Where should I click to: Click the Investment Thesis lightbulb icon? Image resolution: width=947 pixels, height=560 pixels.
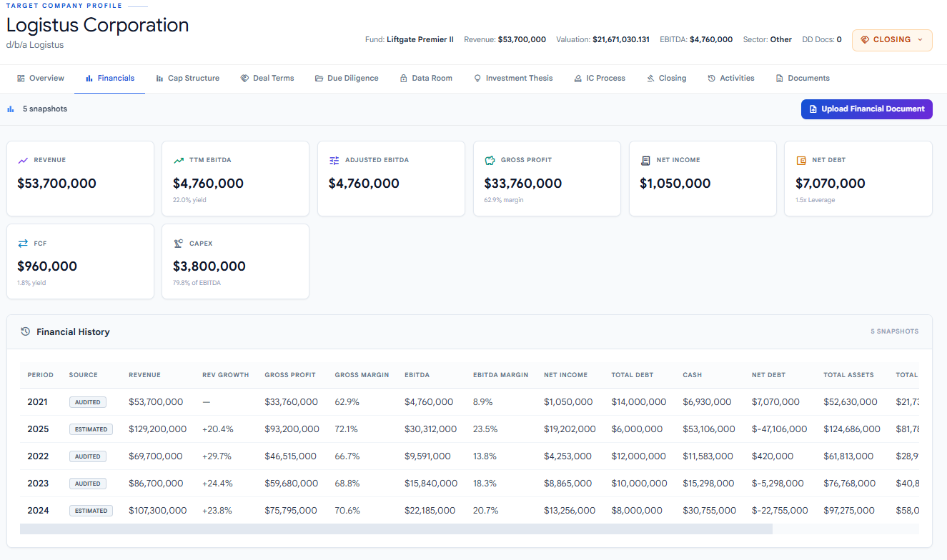pyautogui.click(x=477, y=79)
